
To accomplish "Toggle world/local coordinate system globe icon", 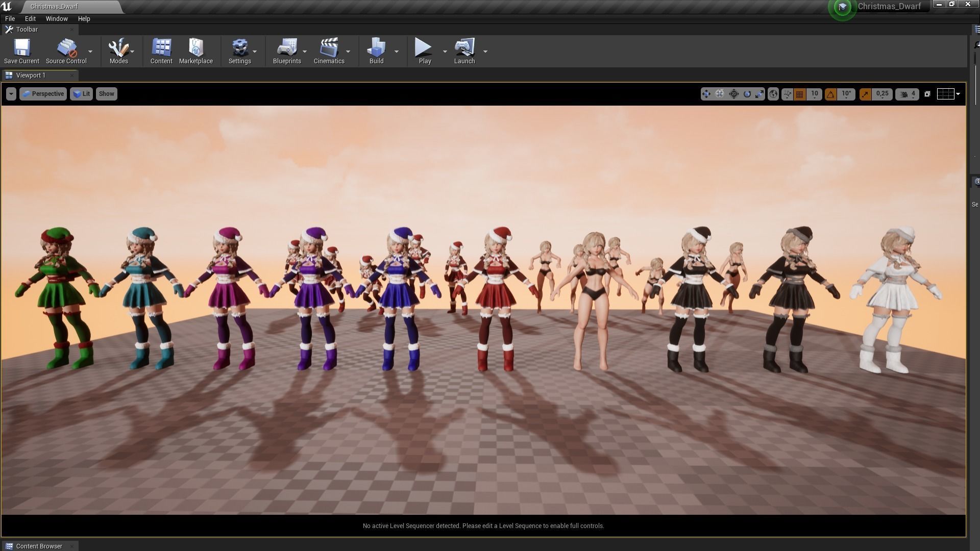I will 773,94.
